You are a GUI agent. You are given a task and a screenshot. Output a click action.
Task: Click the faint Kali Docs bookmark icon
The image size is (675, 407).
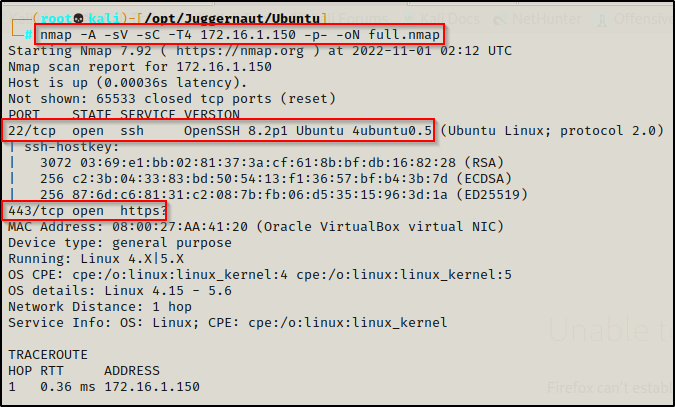[409, 19]
